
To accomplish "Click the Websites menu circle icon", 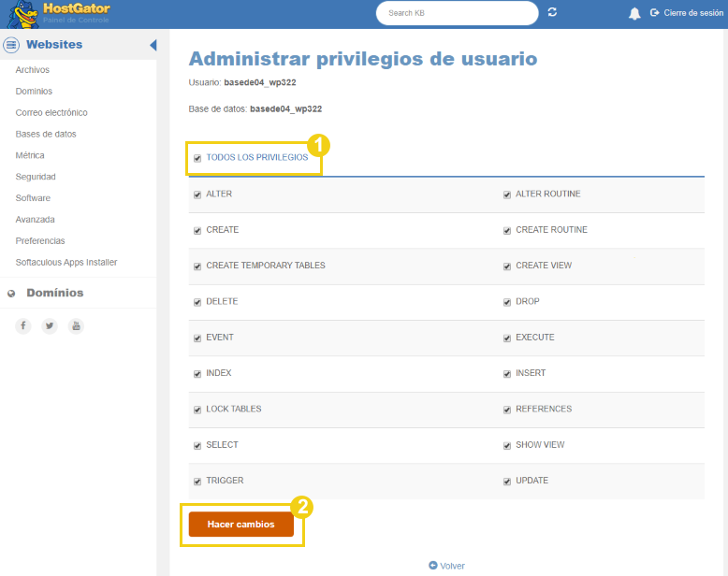I will coord(11,45).
